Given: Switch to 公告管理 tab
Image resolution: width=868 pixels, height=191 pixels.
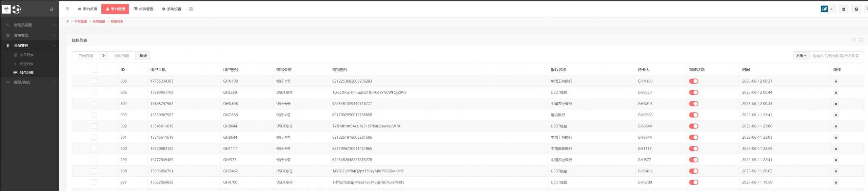Looking at the screenshot, I should tap(143, 9).
